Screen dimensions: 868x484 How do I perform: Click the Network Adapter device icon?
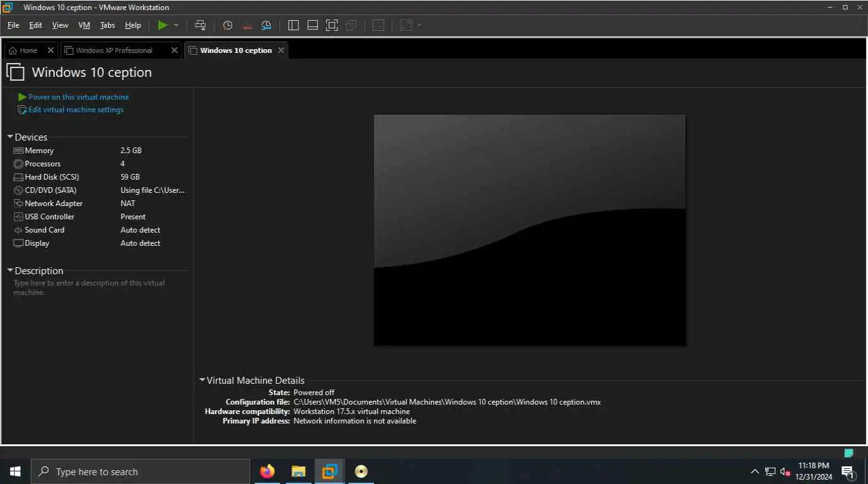click(x=18, y=204)
